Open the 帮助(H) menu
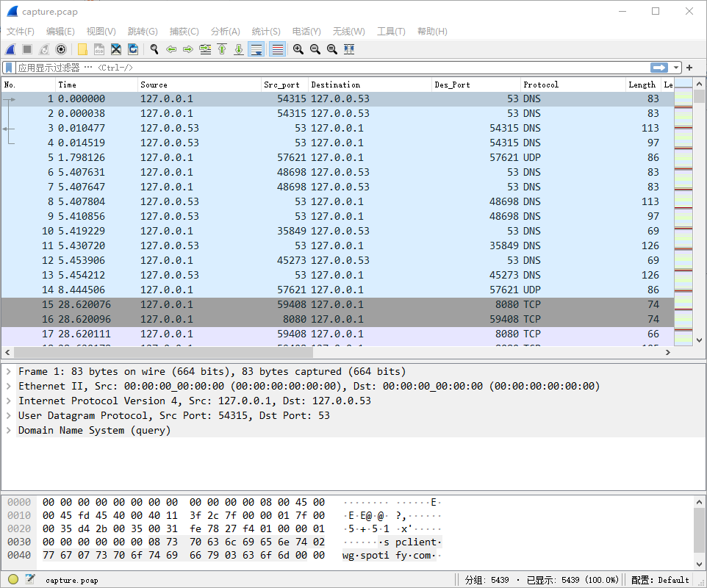The width and height of the screenshot is (707, 588). click(x=432, y=31)
